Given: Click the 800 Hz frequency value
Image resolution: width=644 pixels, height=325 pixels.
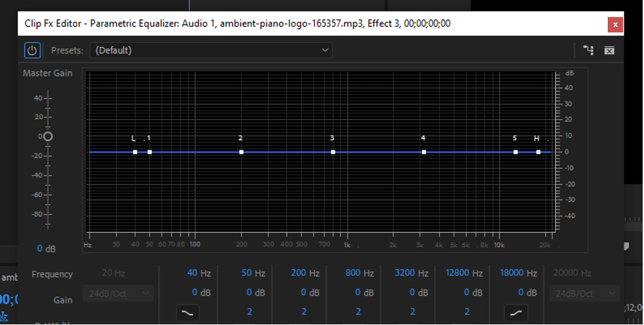Looking at the screenshot, I should point(359,273).
